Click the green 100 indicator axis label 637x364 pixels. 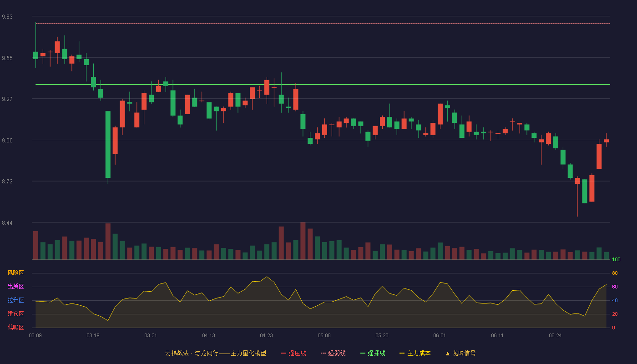pos(616,260)
